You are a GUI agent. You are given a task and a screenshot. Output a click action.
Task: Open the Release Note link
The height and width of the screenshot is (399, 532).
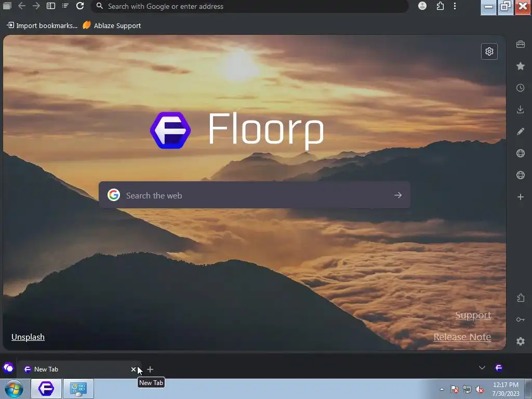coord(462,337)
